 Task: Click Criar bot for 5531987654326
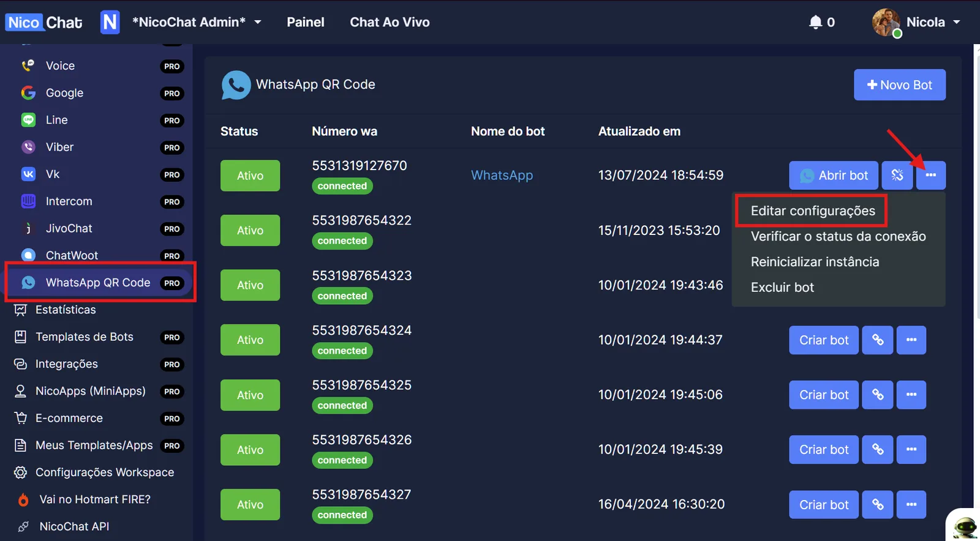tap(824, 449)
